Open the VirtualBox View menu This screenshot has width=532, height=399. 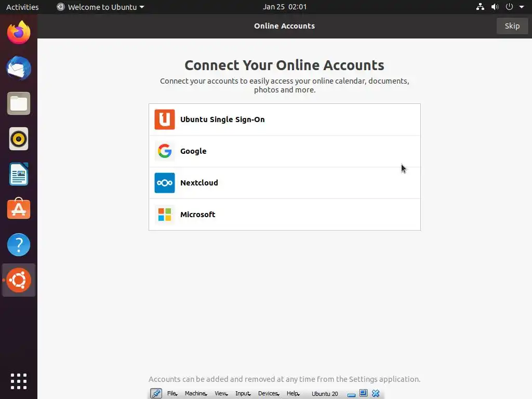pyautogui.click(x=221, y=394)
